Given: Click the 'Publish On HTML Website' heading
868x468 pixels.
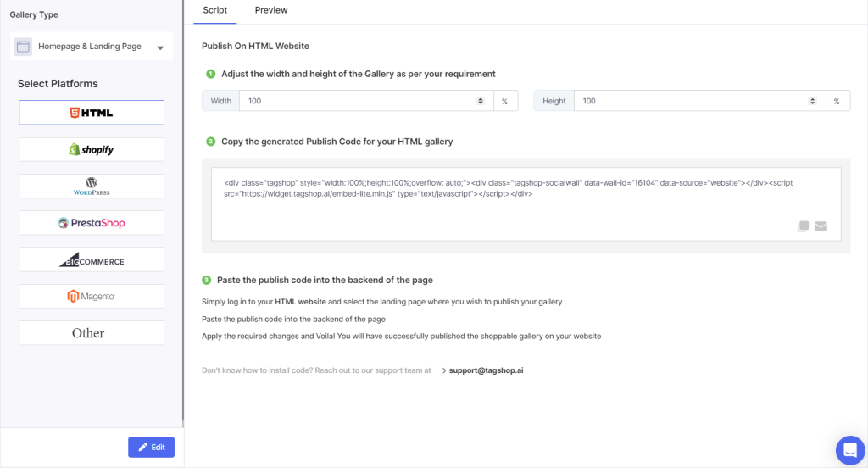Looking at the screenshot, I should tap(255, 46).
